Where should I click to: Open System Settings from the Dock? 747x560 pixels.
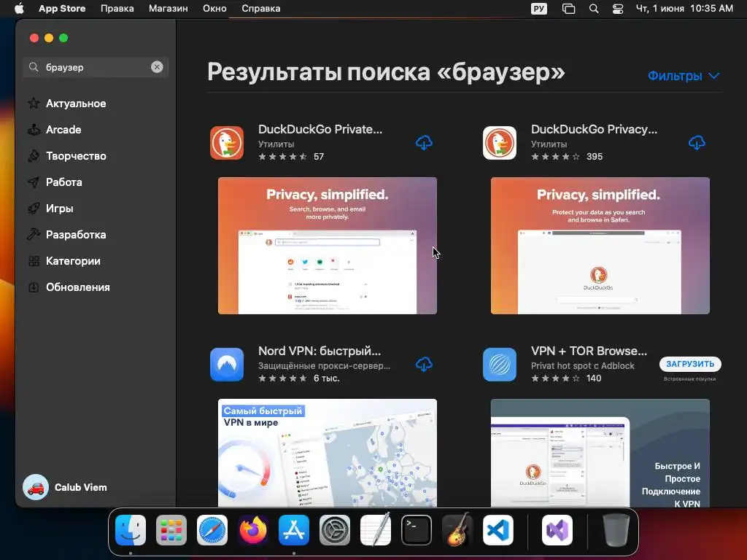pos(334,530)
